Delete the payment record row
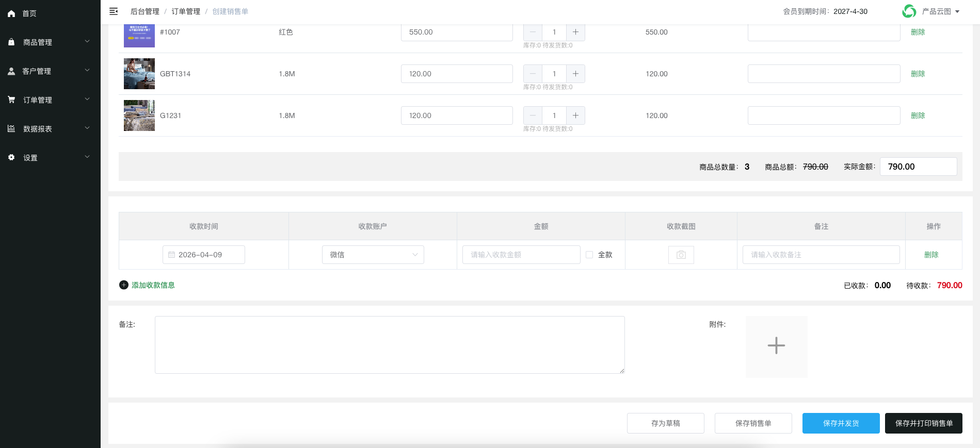 coord(931,255)
